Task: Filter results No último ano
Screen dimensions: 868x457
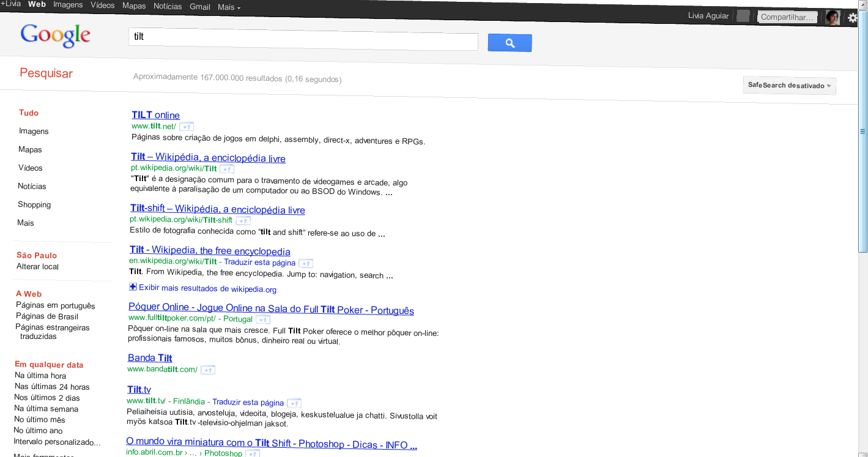Action: tap(38, 431)
